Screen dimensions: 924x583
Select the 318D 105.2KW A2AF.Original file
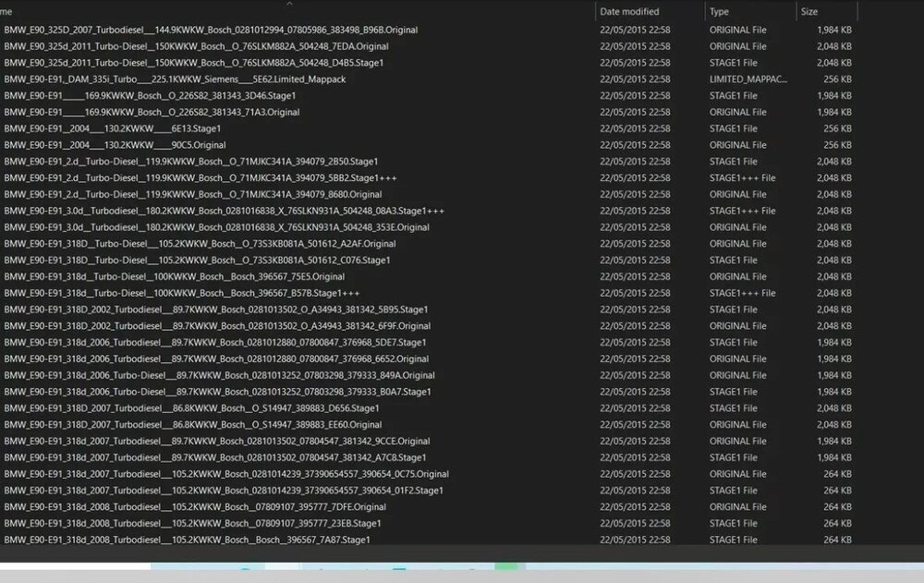[x=200, y=244]
